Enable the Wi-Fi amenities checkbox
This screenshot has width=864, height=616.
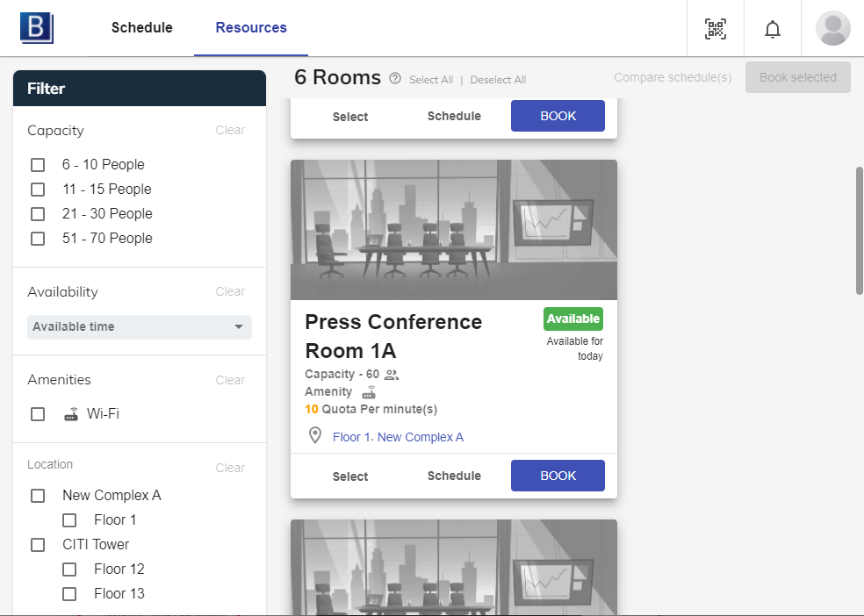coord(38,414)
